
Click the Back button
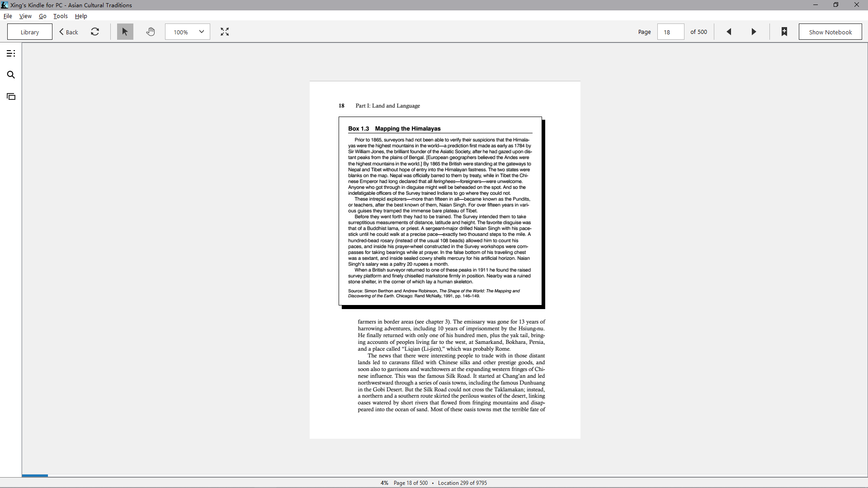coord(69,32)
